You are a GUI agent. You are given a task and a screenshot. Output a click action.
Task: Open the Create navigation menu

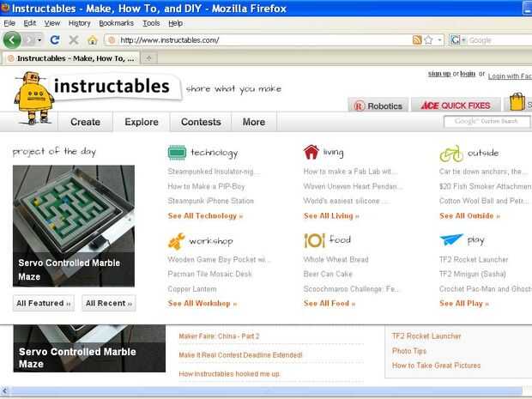pyautogui.click(x=85, y=122)
